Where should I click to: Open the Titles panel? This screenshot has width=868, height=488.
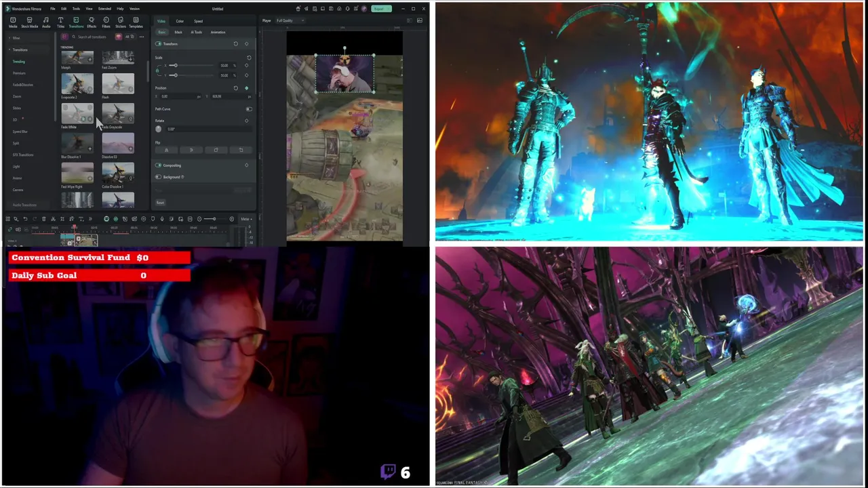60,22
